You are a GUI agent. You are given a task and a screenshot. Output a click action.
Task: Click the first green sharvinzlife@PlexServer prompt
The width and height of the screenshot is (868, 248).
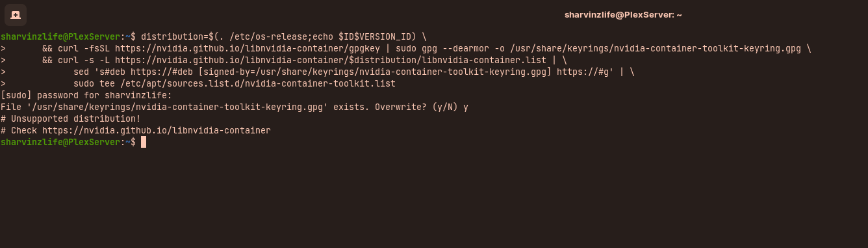61,36
